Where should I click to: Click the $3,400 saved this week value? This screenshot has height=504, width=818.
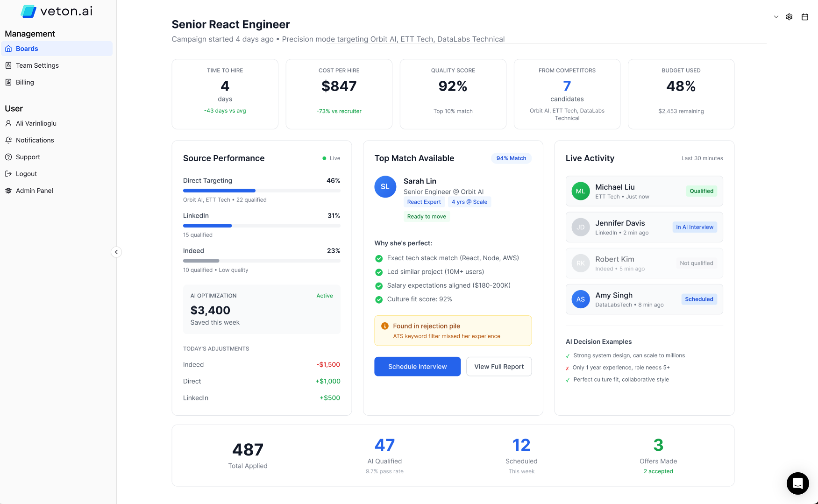tap(210, 311)
